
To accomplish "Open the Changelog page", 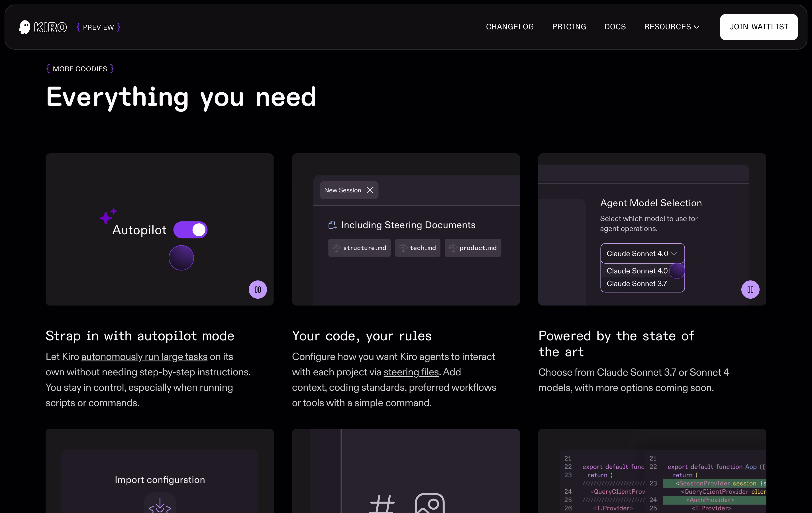I will (x=509, y=27).
